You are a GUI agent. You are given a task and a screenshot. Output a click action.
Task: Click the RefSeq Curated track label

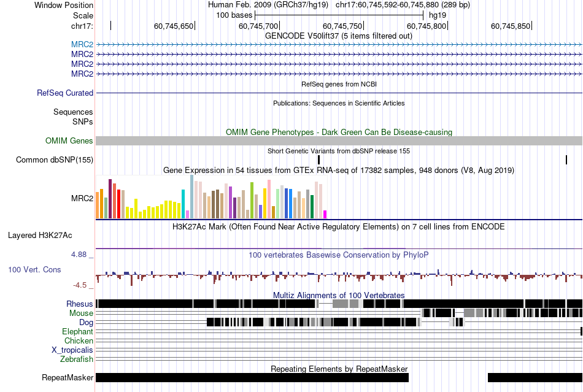[x=65, y=93]
